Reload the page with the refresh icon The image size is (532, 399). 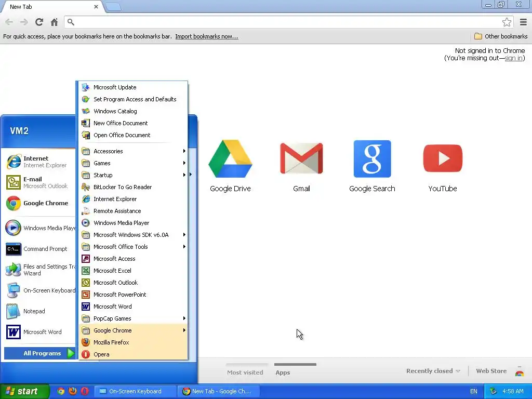click(x=39, y=22)
